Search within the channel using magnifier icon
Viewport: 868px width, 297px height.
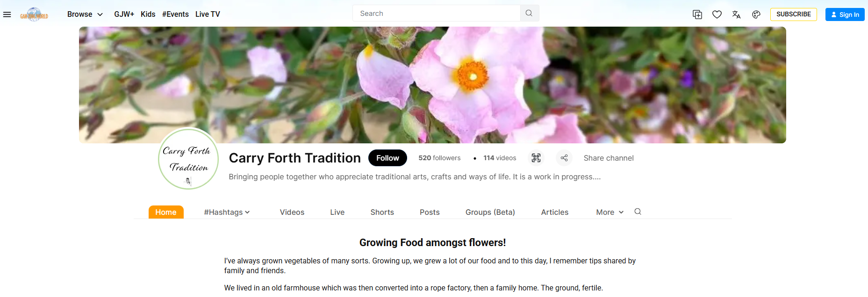pos(638,212)
